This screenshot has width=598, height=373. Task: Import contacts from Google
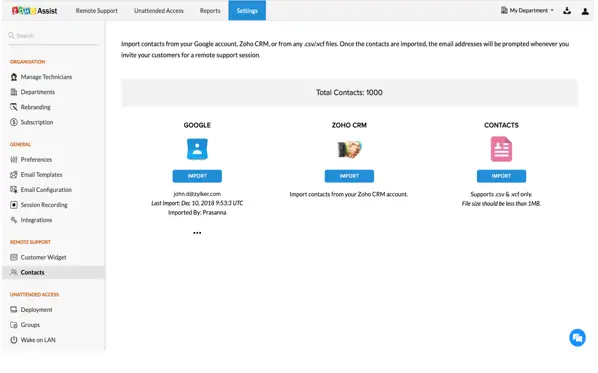(197, 176)
